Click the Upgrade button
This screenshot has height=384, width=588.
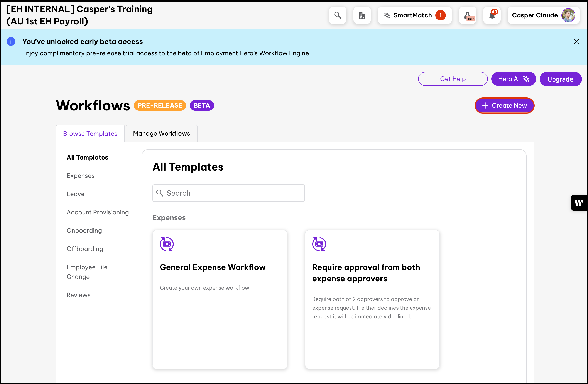pos(560,79)
